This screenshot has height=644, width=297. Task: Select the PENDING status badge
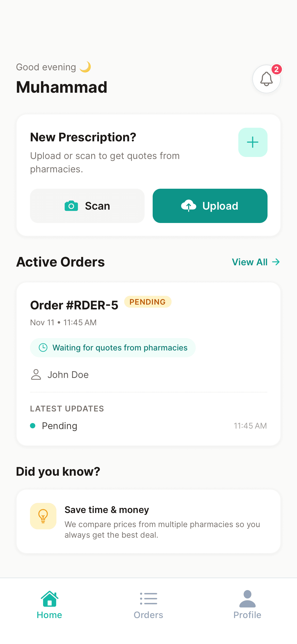tap(148, 302)
